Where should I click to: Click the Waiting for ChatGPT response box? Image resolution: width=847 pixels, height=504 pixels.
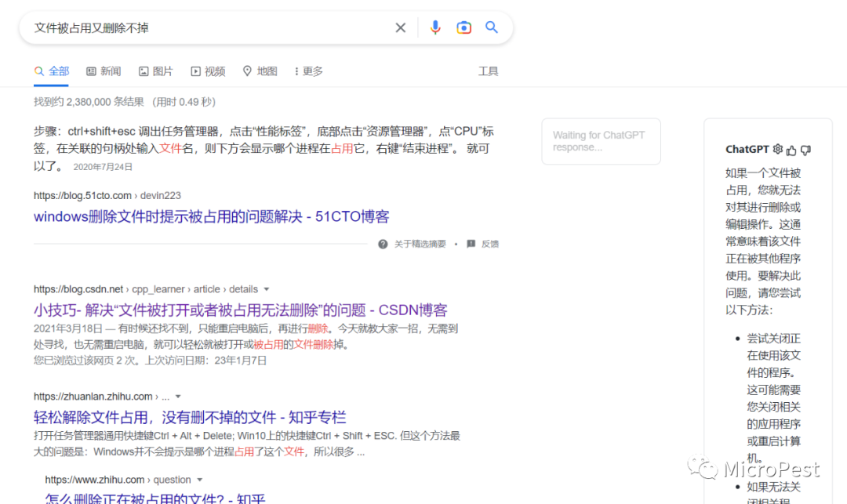click(602, 141)
